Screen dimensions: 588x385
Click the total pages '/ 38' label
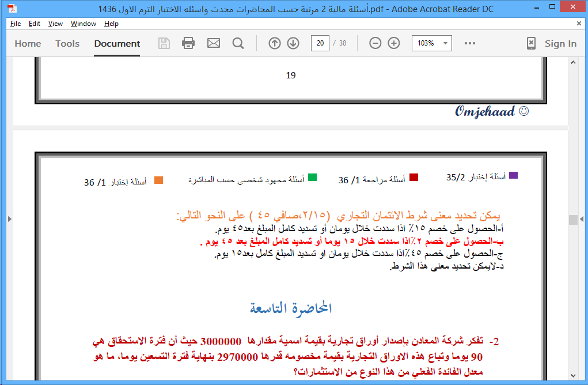click(x=340, y=43)
